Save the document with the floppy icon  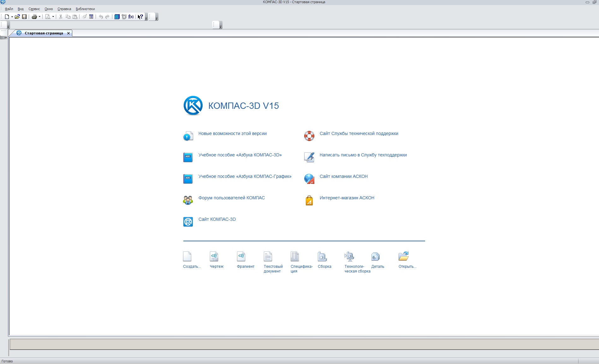[24, 17]
